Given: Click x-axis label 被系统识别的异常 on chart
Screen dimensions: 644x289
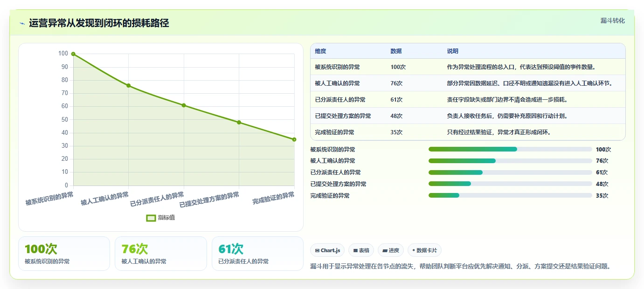Looking at the screenshot, I should pyautogui.click(x=49, y=199).
